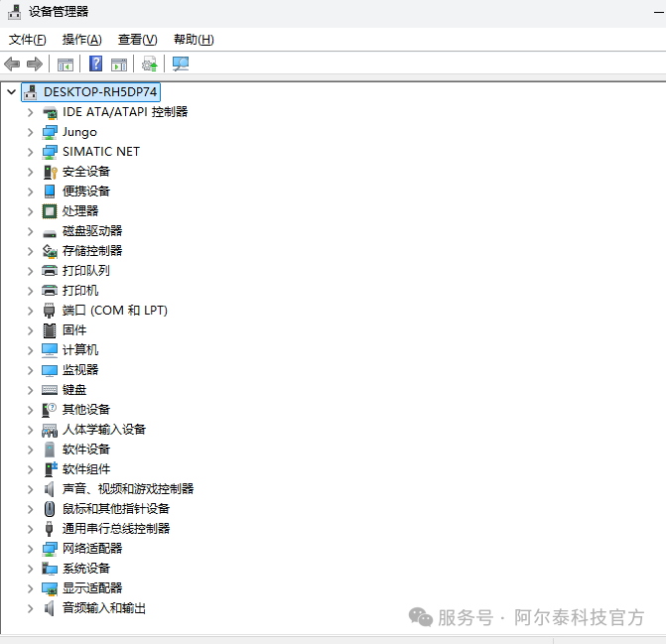Expand the SIMATIC NET node arrow
Screen dimensions: 666x644
[x=30, y=152]
